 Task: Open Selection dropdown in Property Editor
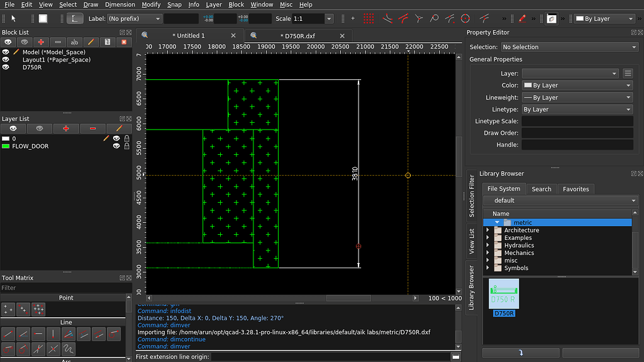[569, 47]
